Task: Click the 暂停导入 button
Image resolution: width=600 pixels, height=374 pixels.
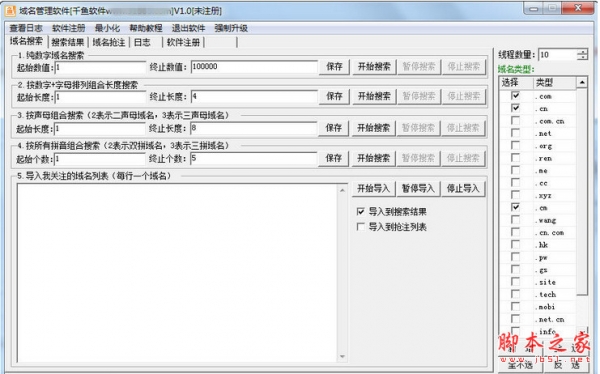Action: tap(418, 189)
